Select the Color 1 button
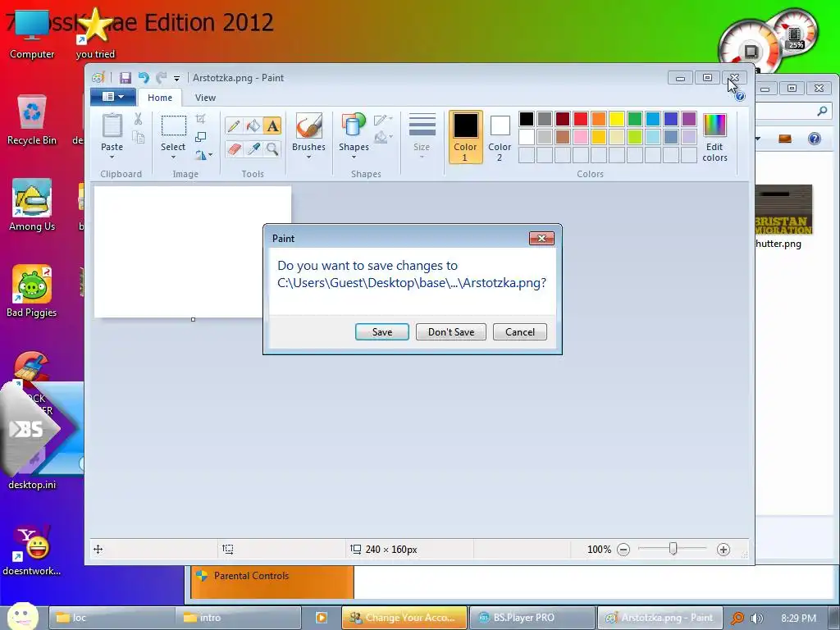This screenshot has height=630, width=840. coord(465,137)
